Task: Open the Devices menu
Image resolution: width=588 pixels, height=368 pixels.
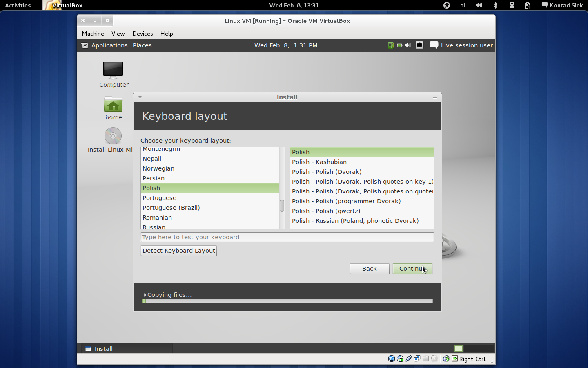Action: [x=143, y=34]
